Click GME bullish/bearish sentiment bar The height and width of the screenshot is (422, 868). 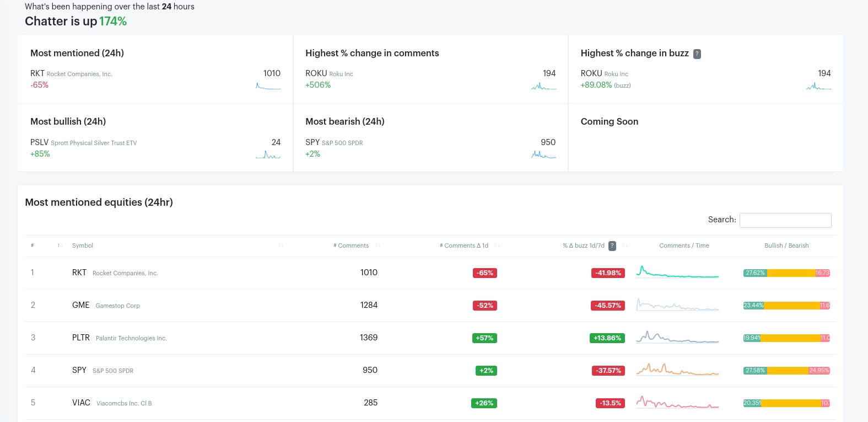[786, 306]
